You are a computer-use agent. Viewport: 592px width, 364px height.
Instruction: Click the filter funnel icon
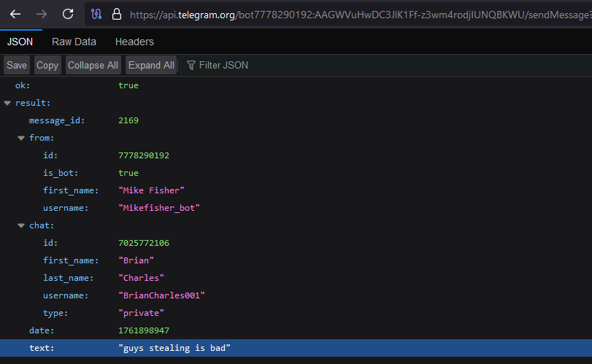(191, 66)
